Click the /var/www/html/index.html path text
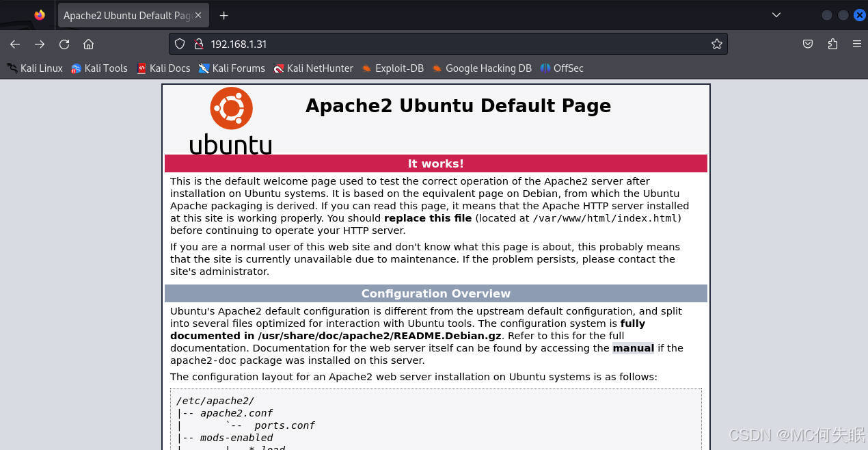 [x=605, y=218]
